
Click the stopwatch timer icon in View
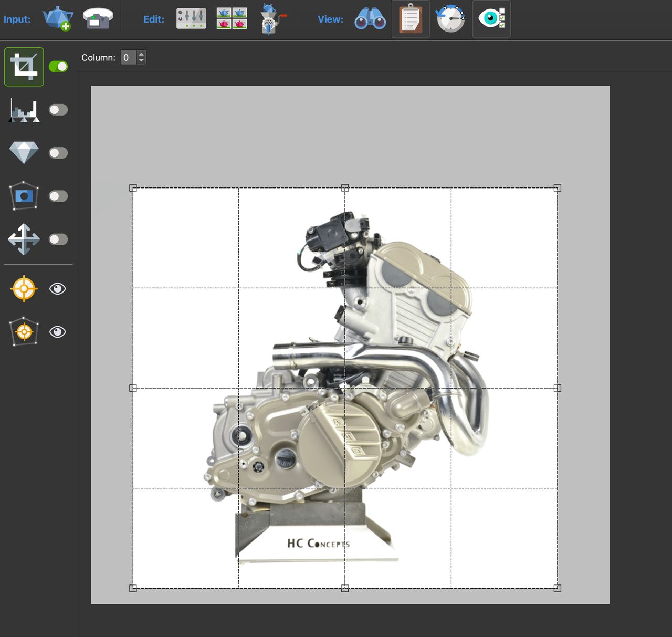coord(450,19)
